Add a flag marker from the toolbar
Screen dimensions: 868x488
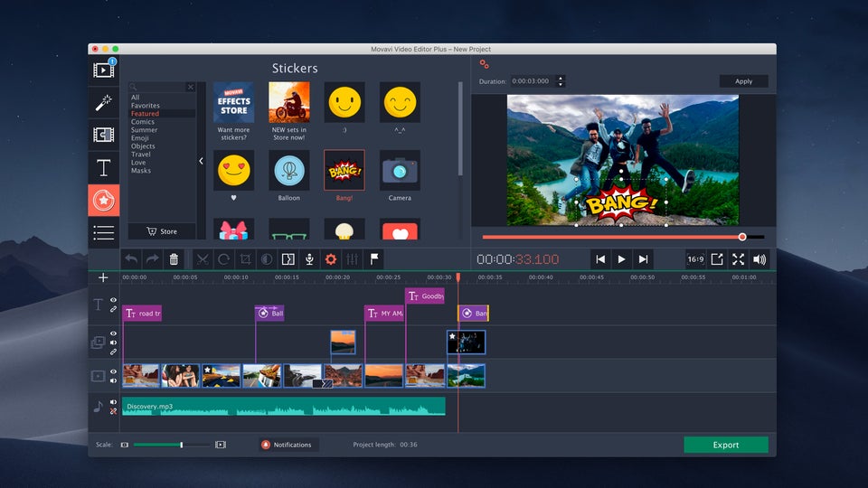(374, 259)
